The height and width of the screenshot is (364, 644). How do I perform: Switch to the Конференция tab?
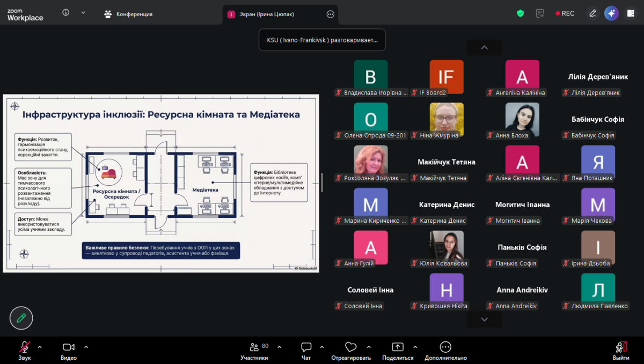pos(129,14)
